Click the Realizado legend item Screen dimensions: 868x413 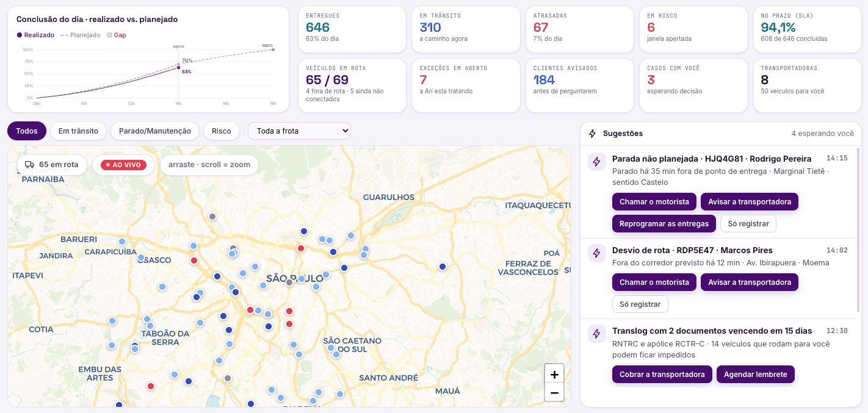pos(35,35)
